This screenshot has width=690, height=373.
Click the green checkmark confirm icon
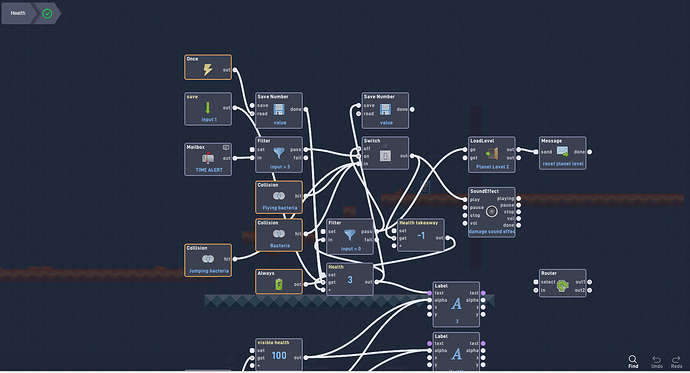pos(47,14)
